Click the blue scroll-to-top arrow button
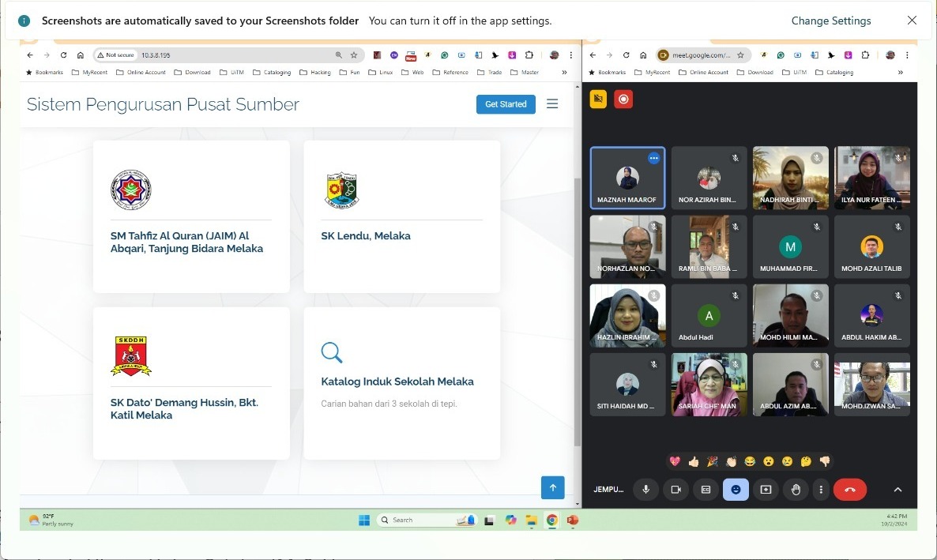The width and height of the screenshot is (937, 560). (553, 487)
